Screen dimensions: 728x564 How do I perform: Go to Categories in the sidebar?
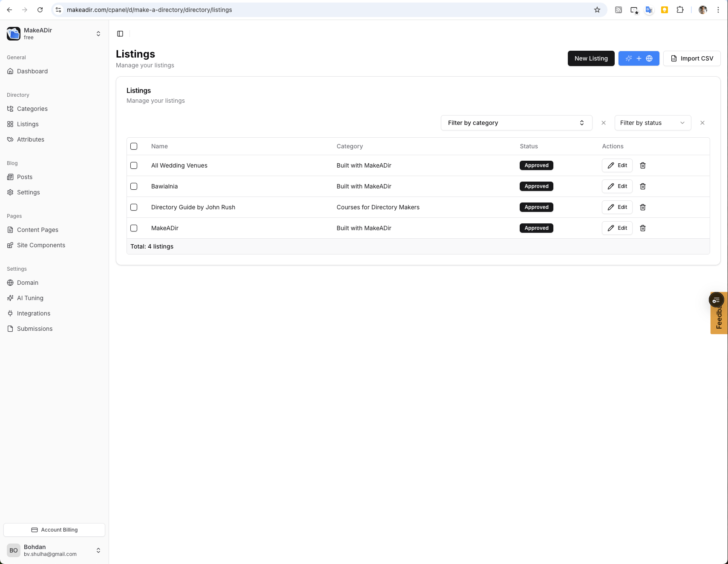click(32, 109)
